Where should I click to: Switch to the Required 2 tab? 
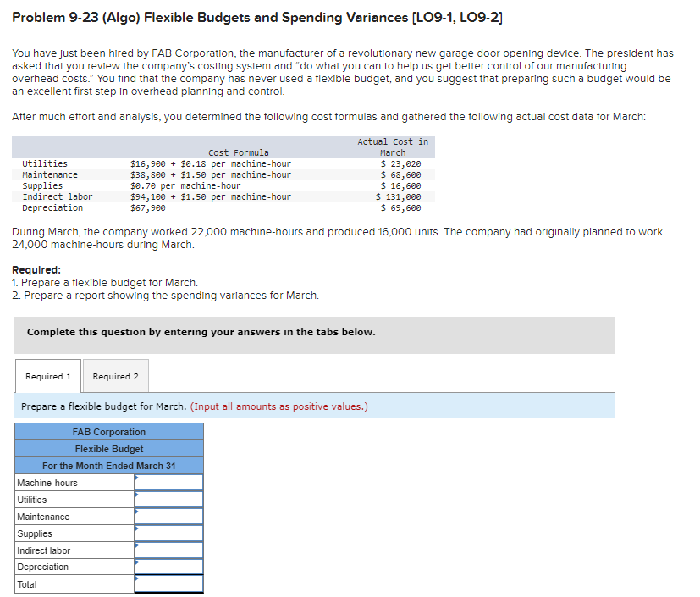coord(116,376)
